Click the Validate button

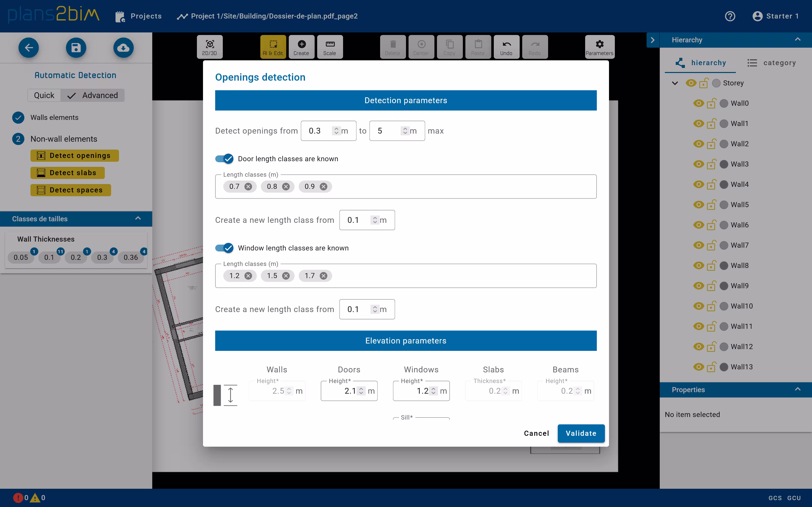[x=581, y=433]
